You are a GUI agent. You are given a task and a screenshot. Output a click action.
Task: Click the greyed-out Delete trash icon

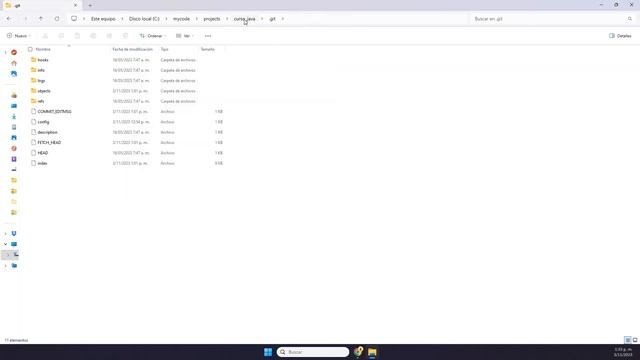pyautogui.click(x=125, y=36)
